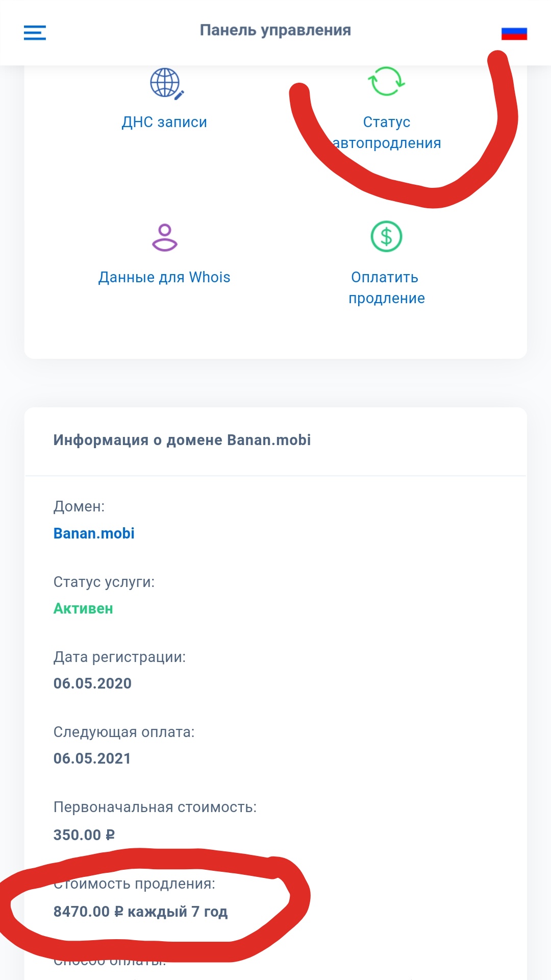
Task: Go to Данные для Whois
Action: coord(164,277)
